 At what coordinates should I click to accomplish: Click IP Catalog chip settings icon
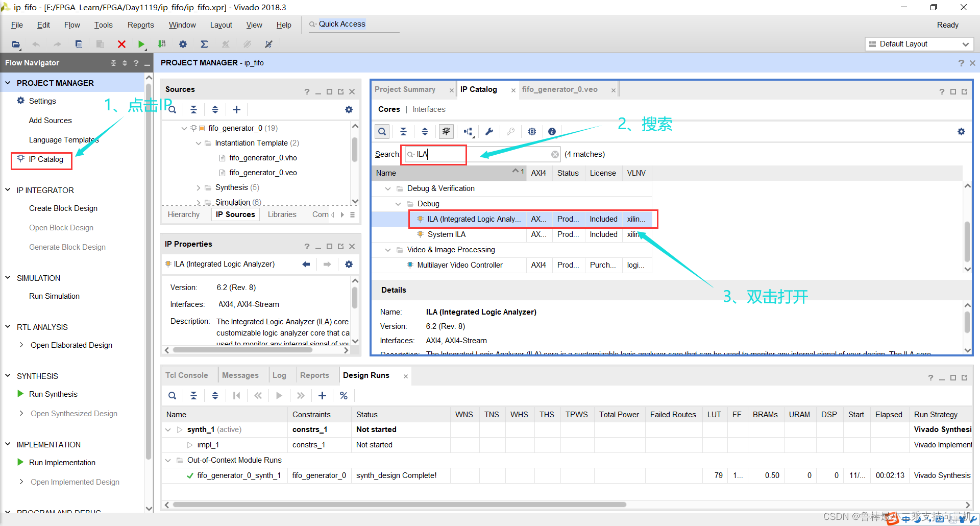pos(532,131)
